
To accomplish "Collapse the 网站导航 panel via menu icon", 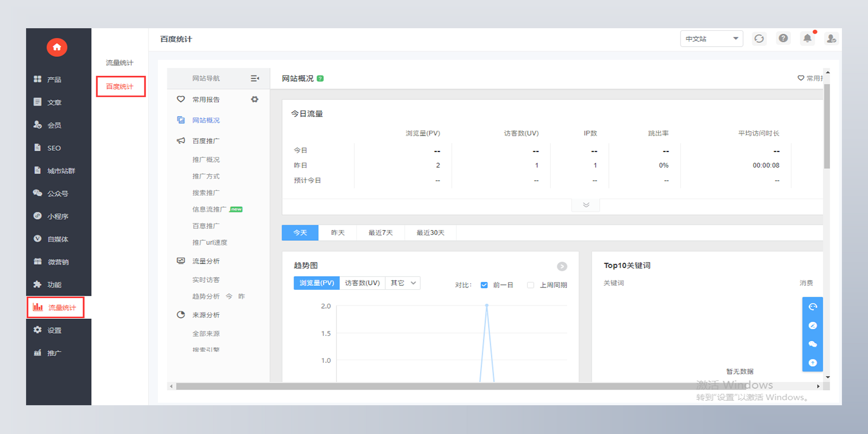I will pos(254,79).
